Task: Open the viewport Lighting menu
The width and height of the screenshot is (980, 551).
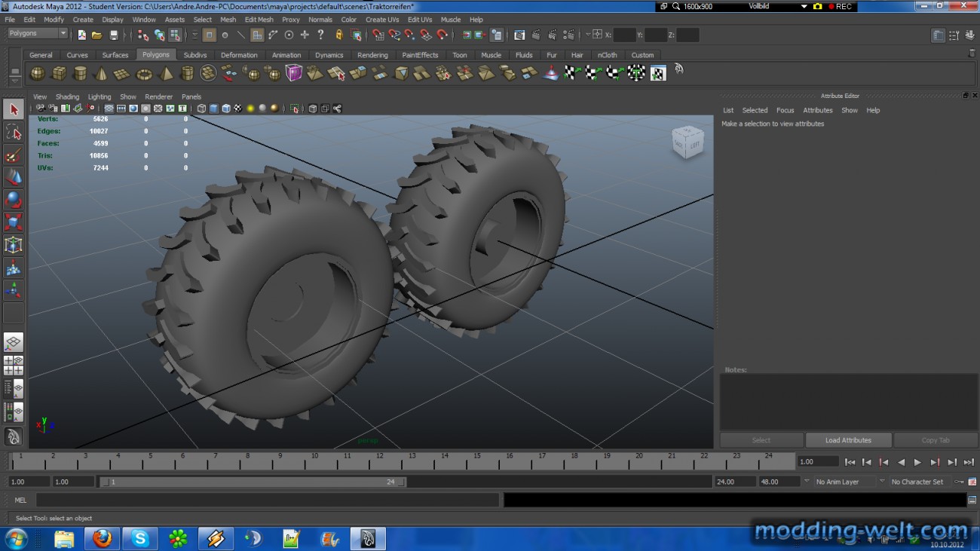Action: (100, 96)
